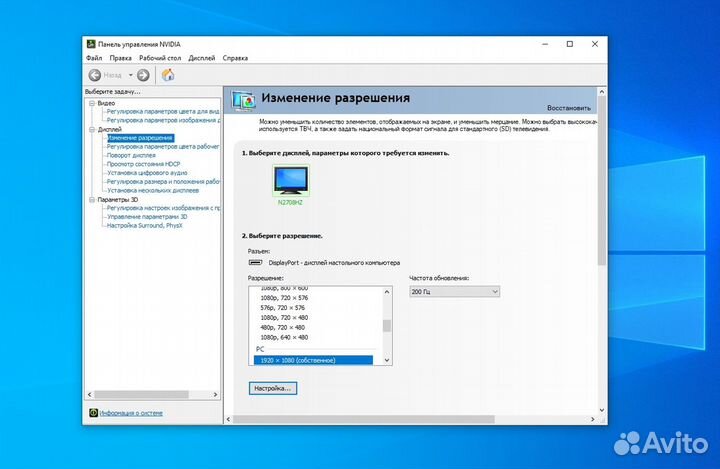The image size is (720, 469).
Task: Open Регулировка параметров цвета для видео
Action: point(163,112)
